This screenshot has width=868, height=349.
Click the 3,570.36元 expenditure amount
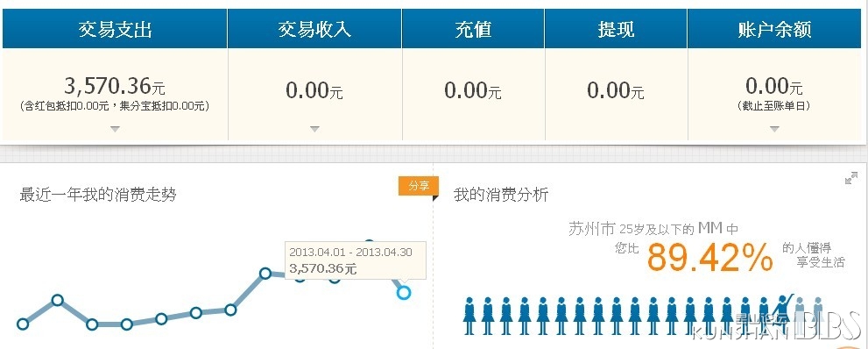point(115,87)
